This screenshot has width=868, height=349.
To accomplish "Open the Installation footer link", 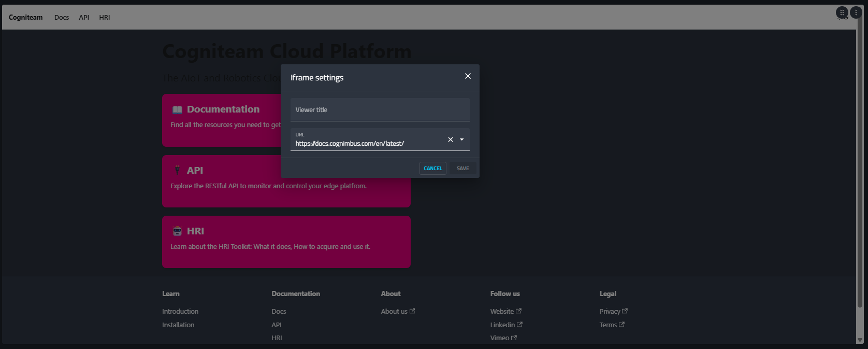I will click(178, 325).
